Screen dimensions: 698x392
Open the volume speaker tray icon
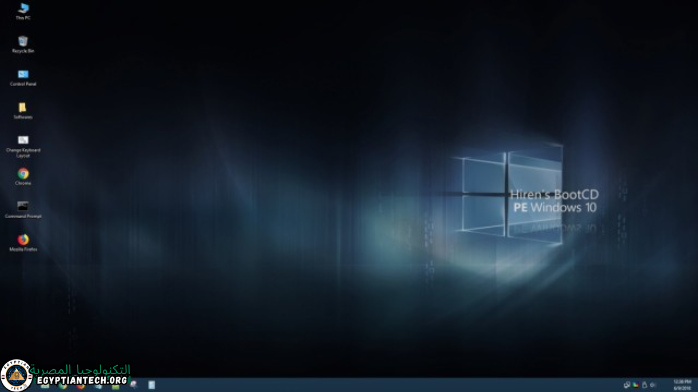pyautogui.click(x=653, y=385)
